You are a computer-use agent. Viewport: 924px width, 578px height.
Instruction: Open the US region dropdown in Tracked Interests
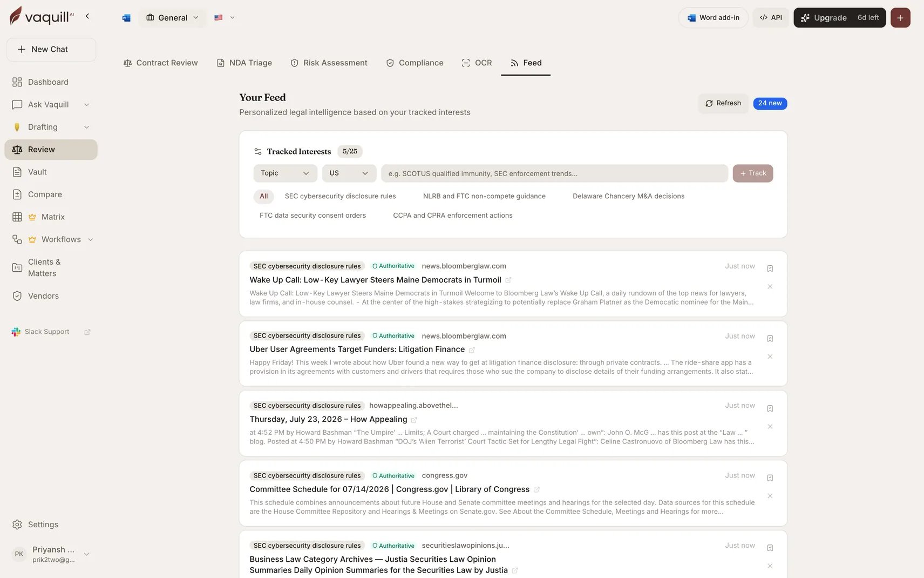[x=349, y=173]
